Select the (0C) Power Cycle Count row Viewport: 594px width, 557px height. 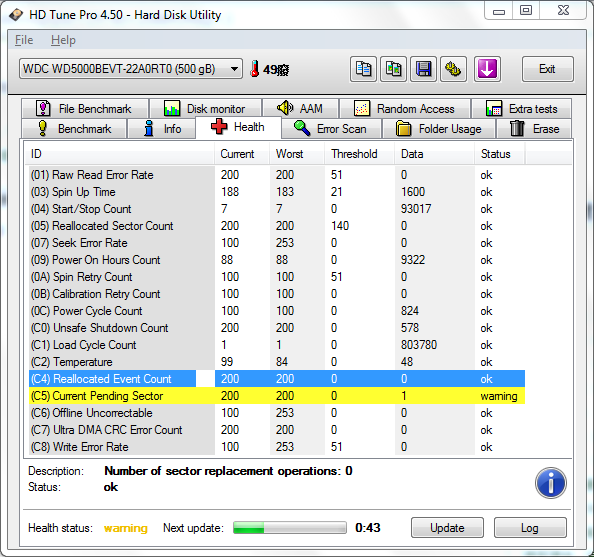[277, 311]
